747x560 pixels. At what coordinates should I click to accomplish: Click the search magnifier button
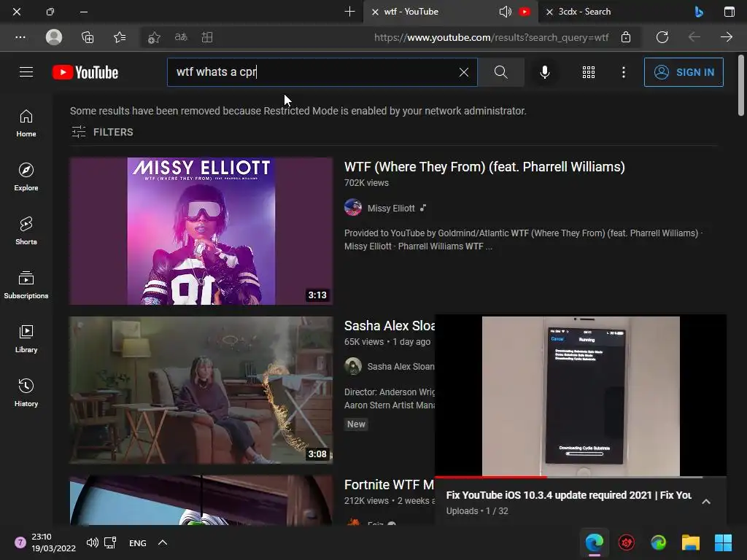(500, 72)
